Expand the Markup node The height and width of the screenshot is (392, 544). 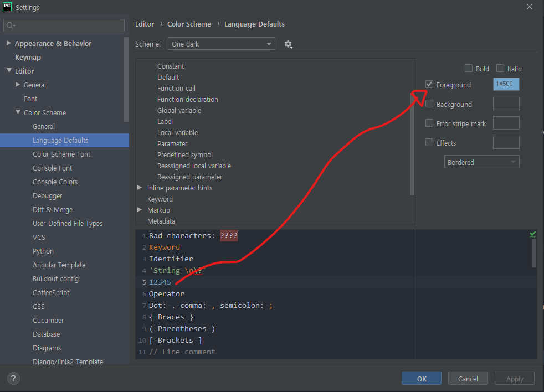point(140,210)
